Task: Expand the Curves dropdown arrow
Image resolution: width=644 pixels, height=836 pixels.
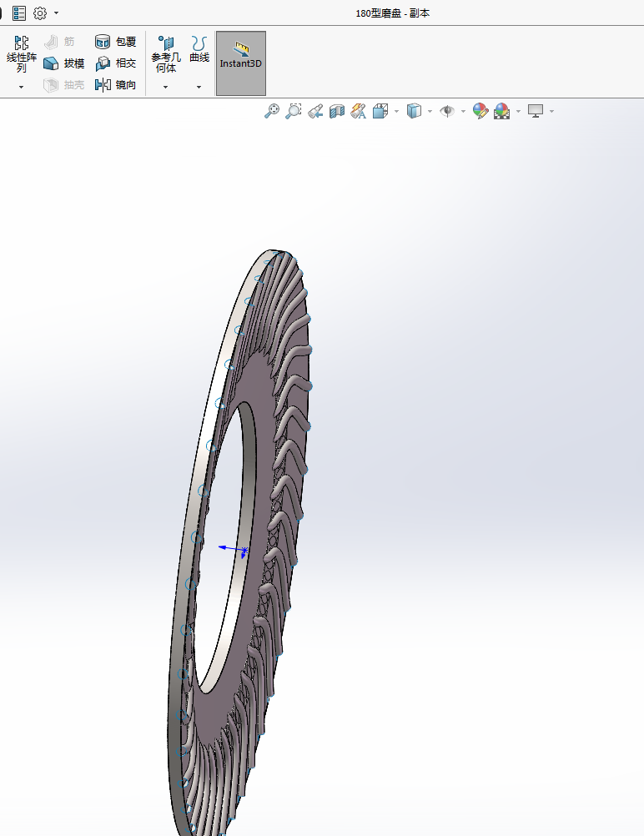Action: coord(199,87)
